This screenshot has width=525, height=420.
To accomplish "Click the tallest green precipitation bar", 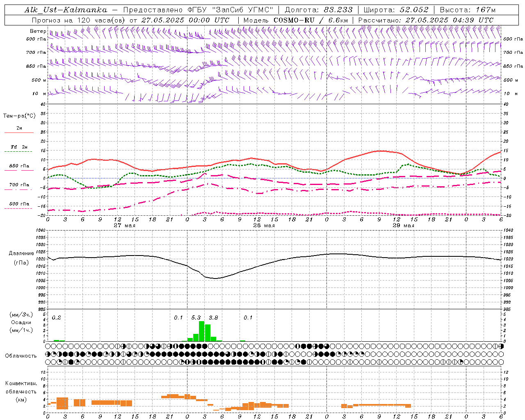I will [x=201, y=331].
